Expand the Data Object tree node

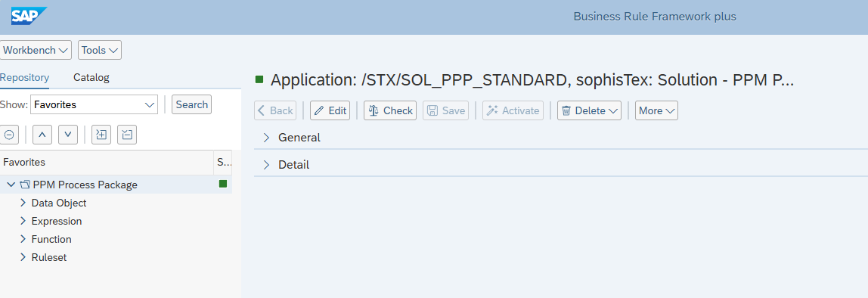[23, 203]
